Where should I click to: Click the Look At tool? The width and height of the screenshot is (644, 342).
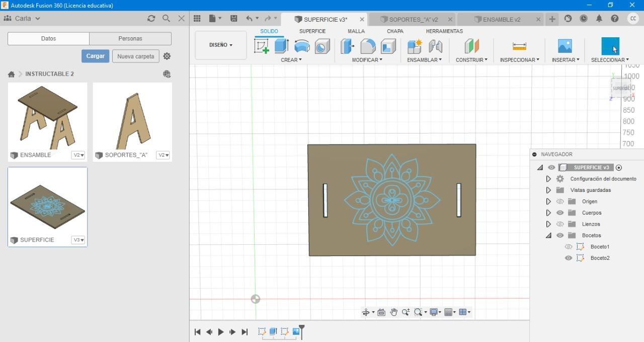[381, 312]
